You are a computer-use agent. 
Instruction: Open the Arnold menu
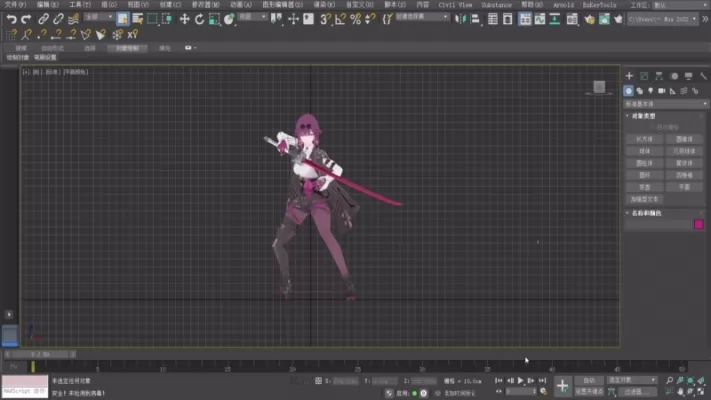click(x=563, y=5)
